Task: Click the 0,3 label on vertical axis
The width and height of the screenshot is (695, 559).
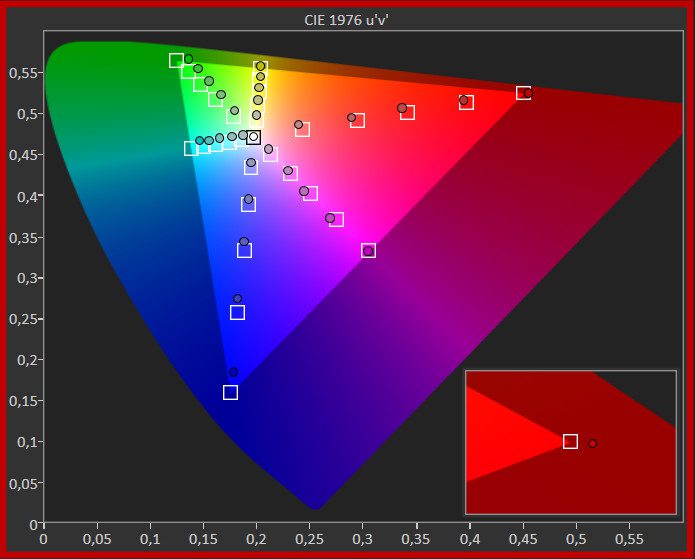Action: [x=27, y=278]
